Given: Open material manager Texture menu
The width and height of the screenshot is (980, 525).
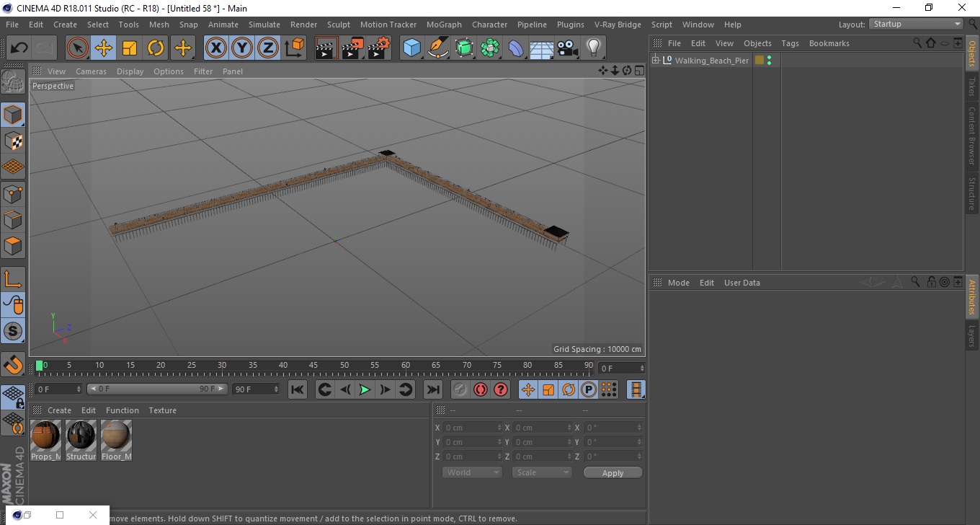Looking at the screenshot, I should coord(162,410).
